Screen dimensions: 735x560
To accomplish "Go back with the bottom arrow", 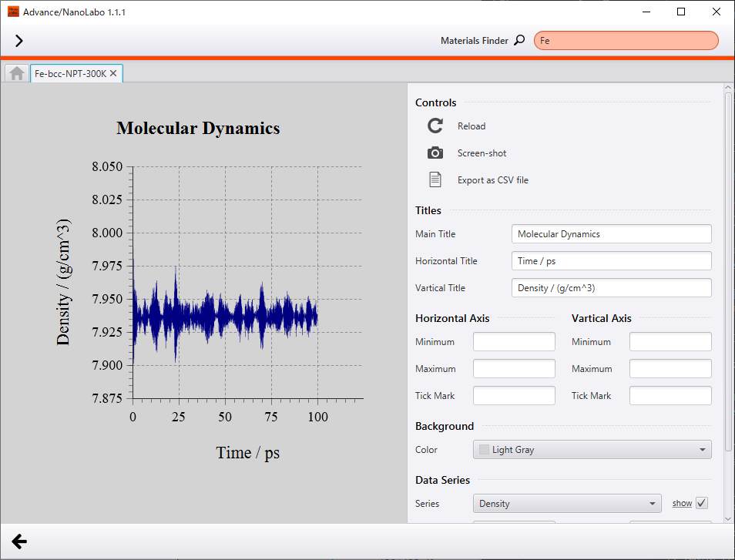I will pos(19,542).
